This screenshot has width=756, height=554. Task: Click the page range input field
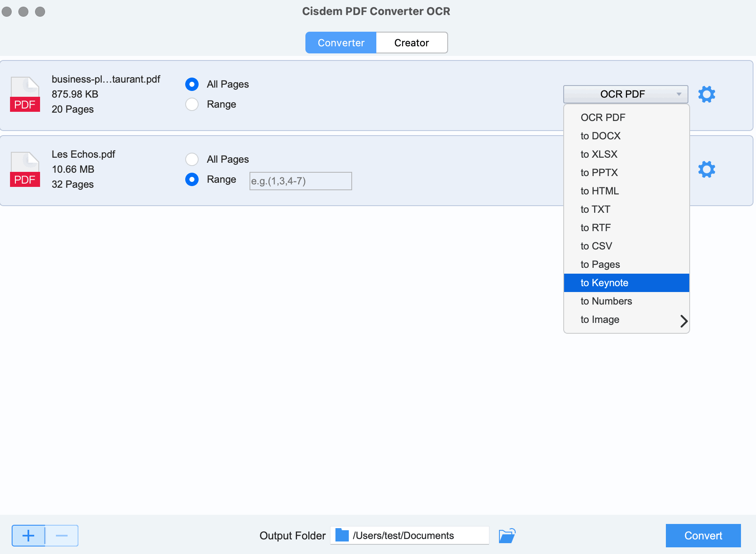coord(300,181)
